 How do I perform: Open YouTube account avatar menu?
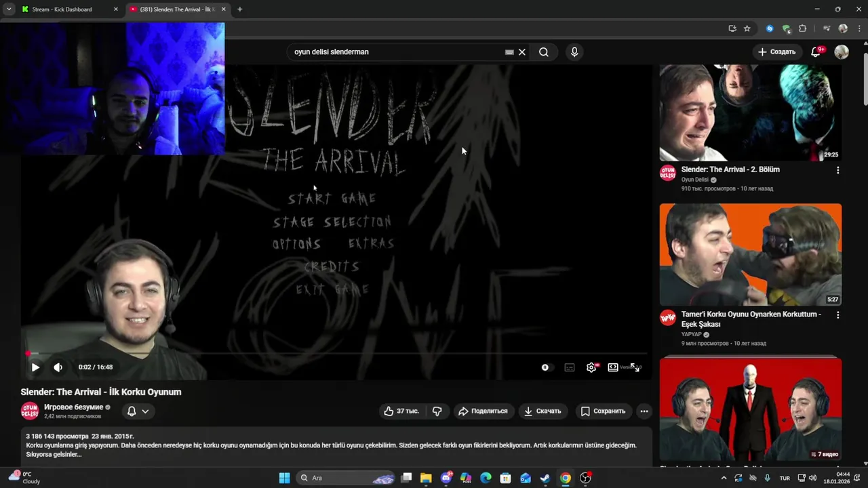(x=842, y=52)
